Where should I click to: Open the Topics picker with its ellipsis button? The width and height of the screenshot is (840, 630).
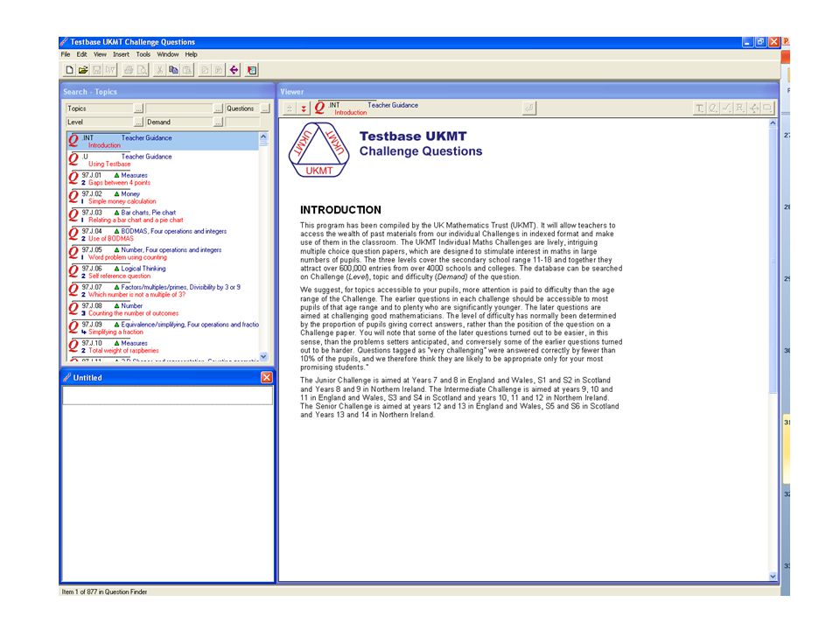click(138, 108)
